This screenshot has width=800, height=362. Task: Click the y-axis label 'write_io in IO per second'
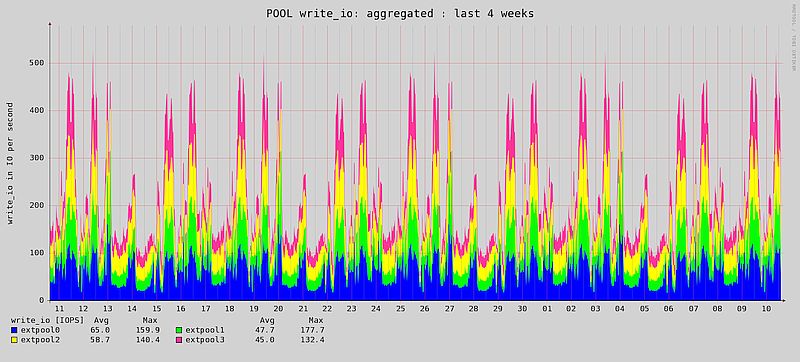10,163
